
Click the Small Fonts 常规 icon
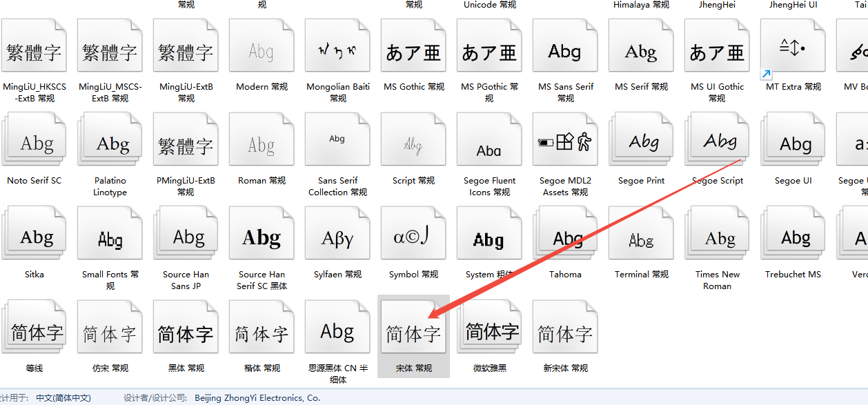point(110,233)
